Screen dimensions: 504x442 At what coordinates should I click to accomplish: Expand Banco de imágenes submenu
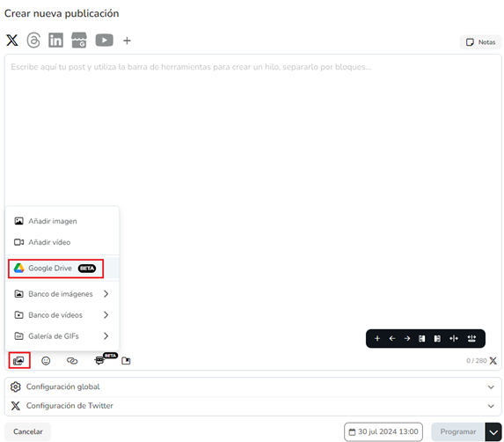[x=62, y=294]
